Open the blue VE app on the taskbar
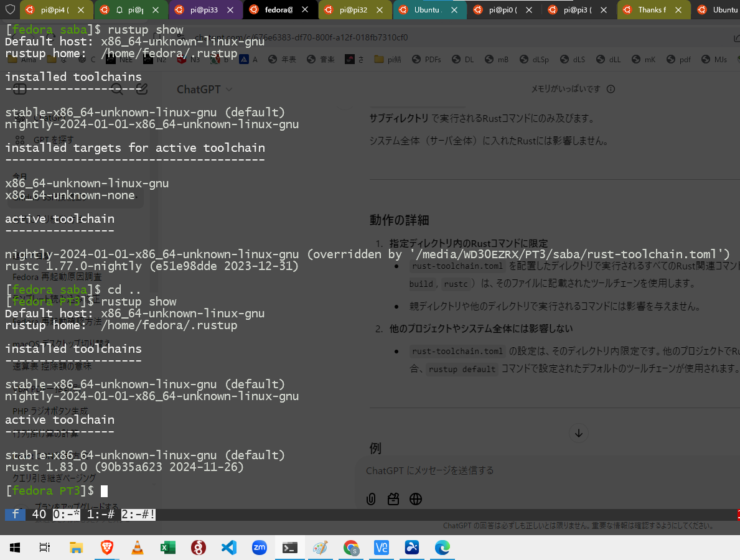This screenshot has height=560, width=740. tap(382, 548)
